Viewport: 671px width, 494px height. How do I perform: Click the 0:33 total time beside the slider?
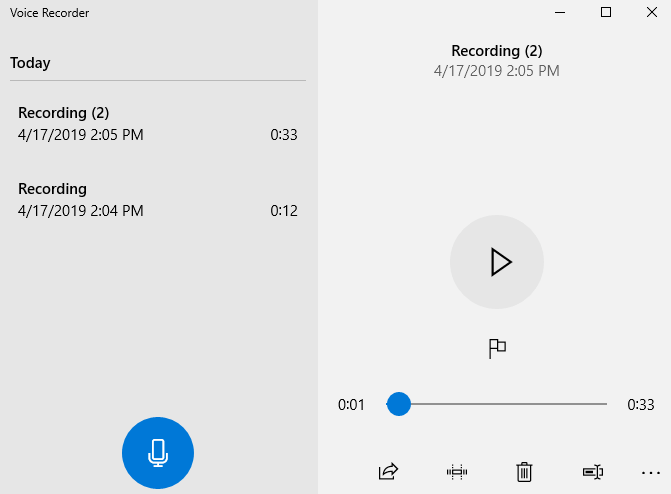click(640, 405)
